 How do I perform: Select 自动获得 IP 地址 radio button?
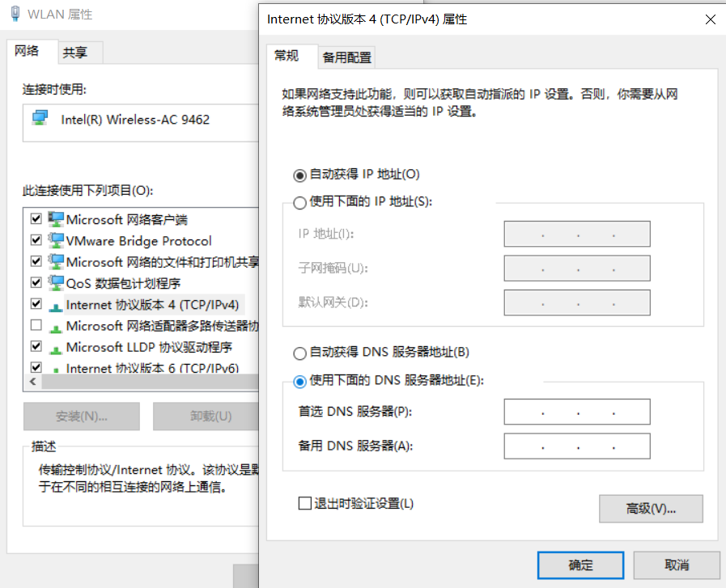pos(299,174)
